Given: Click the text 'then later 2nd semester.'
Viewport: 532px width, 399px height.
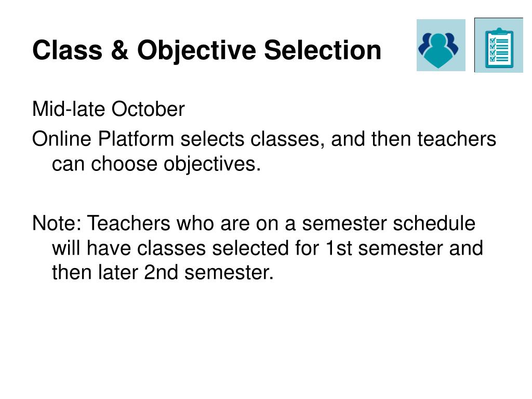Looking at the screenshot, I should [x=163, y=272].
